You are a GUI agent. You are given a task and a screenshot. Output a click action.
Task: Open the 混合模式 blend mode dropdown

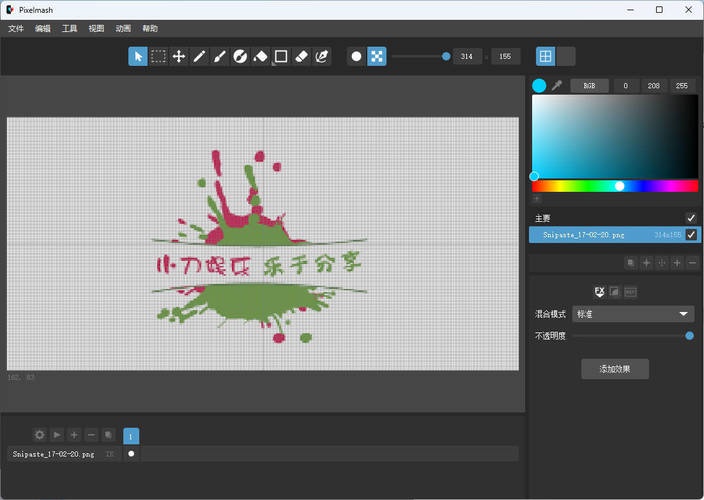coord(633,314)
